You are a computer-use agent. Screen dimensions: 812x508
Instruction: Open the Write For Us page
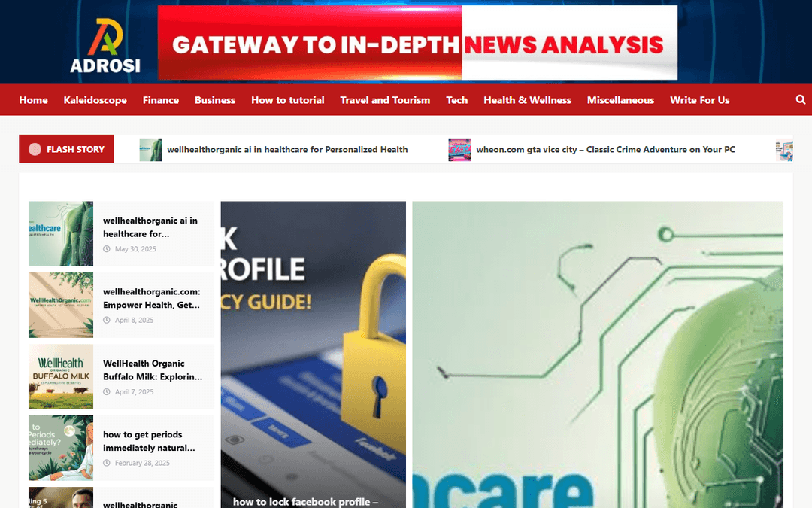tap(700, 100)
